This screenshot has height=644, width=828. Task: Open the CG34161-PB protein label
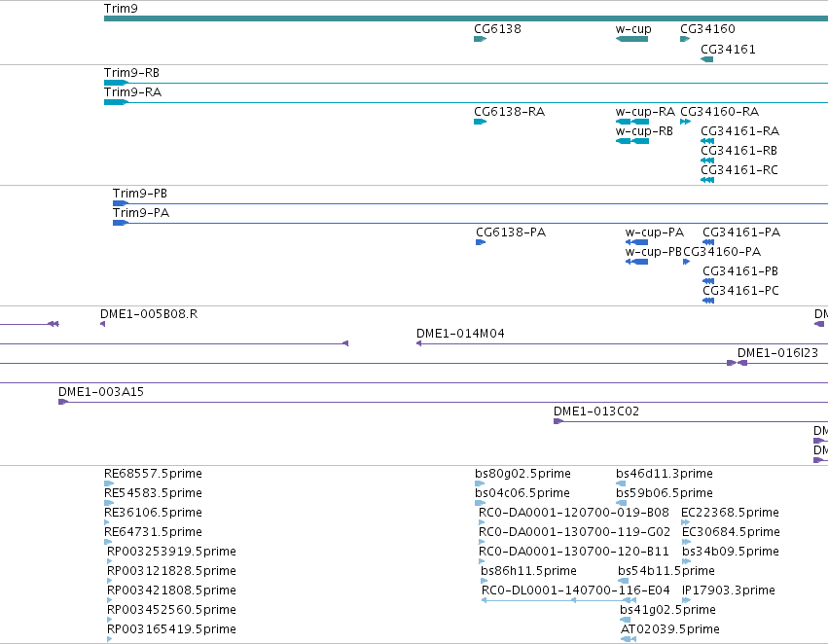click(x=740, y=271)
